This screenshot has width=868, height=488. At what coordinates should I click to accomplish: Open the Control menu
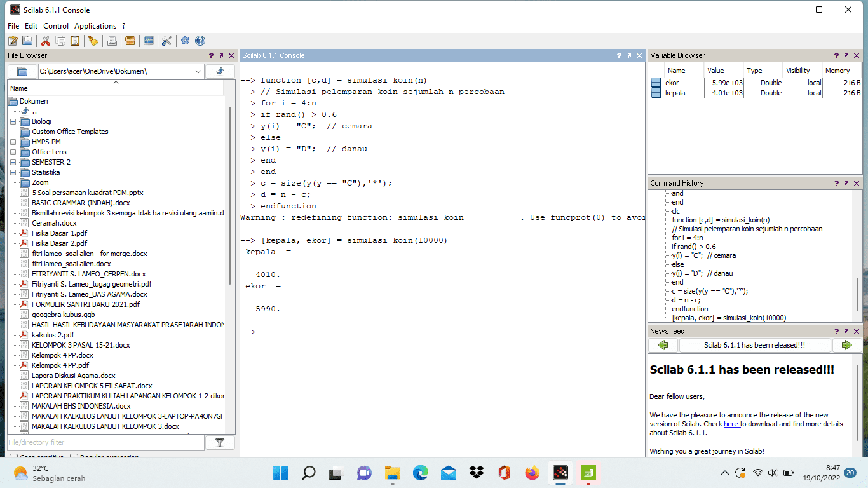click(56, 26)
